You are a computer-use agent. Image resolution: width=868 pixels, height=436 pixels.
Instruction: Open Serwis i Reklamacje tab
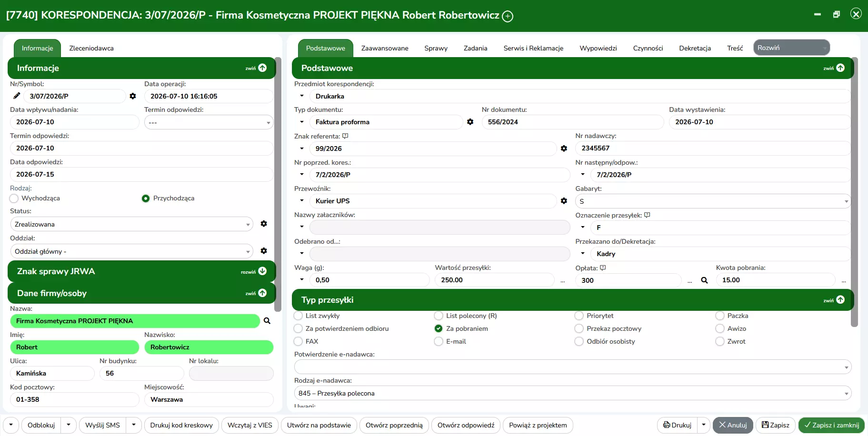coord(533,48)
